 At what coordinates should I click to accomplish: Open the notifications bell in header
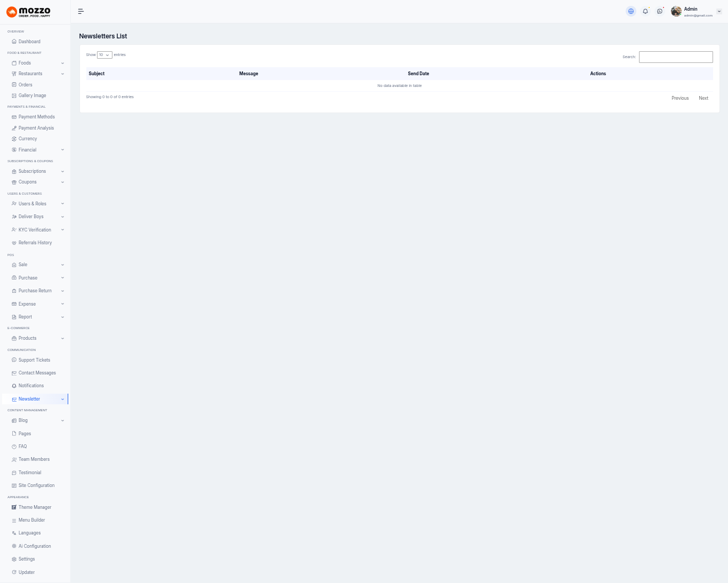tap(645, 11)
